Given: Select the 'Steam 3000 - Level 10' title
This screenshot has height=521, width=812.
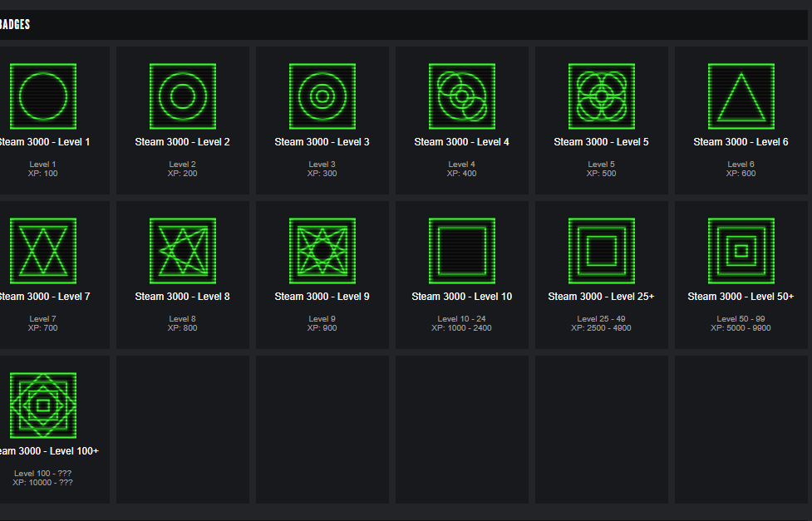Looking at the screenshot, I should pos(462,297).
